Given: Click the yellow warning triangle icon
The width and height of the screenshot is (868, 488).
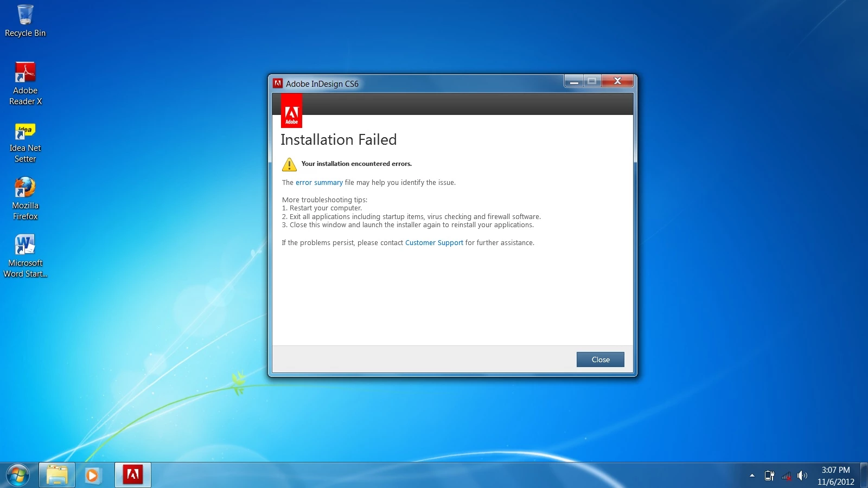Looking at the screenshot, I should [289, 164].
